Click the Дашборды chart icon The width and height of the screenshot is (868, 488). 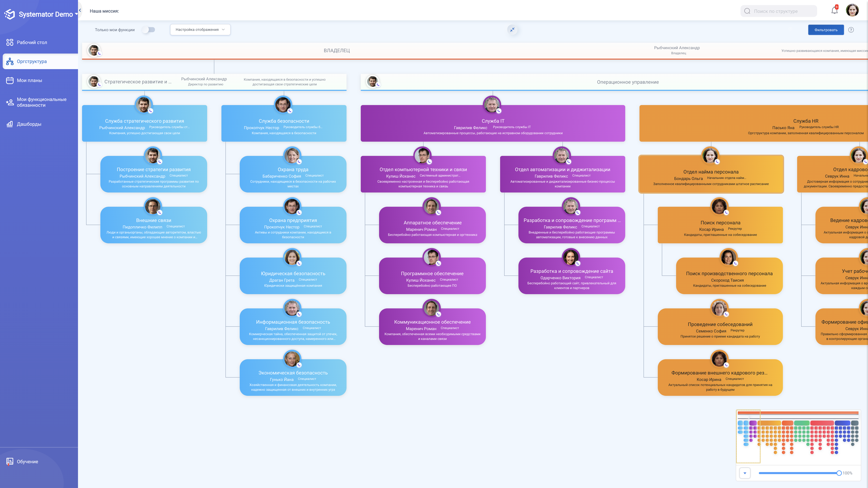[10, 124]
